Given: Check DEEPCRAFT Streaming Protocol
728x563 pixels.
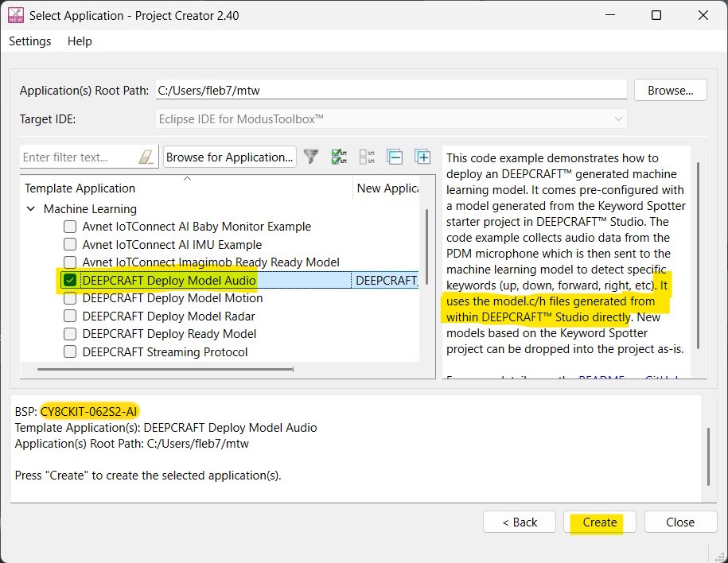Looking at the screenshot, I should pos(70,351).
